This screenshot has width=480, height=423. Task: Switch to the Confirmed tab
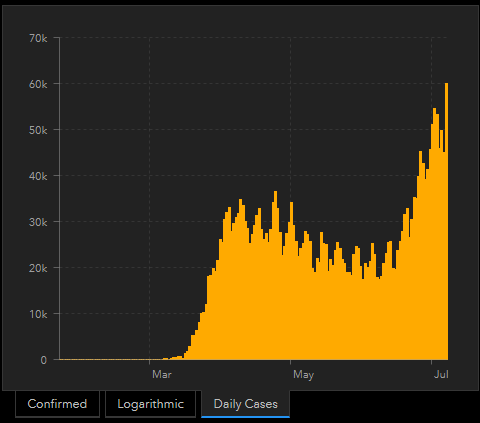tap(57, 404)
